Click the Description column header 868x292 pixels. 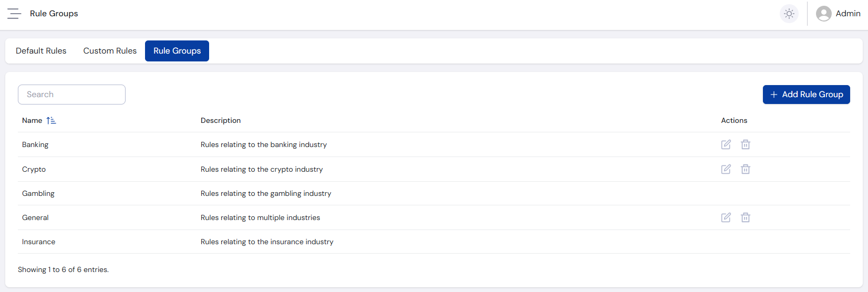(x=221, y=120)
